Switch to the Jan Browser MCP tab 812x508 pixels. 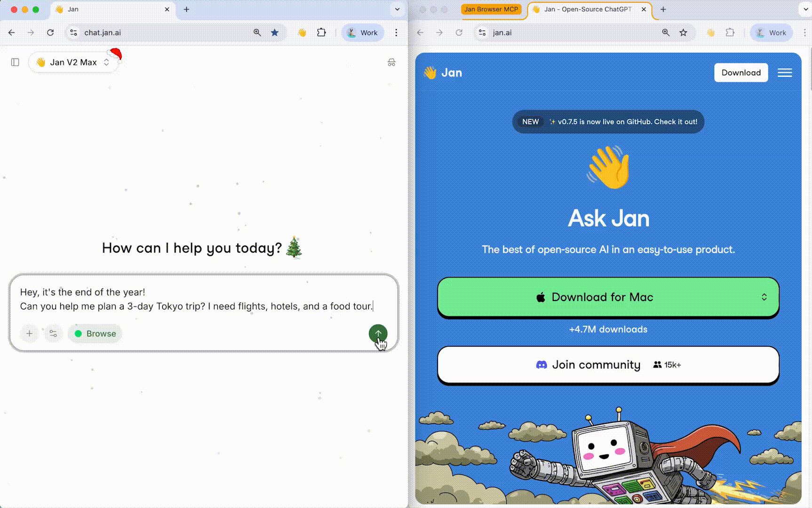(491, 9)
